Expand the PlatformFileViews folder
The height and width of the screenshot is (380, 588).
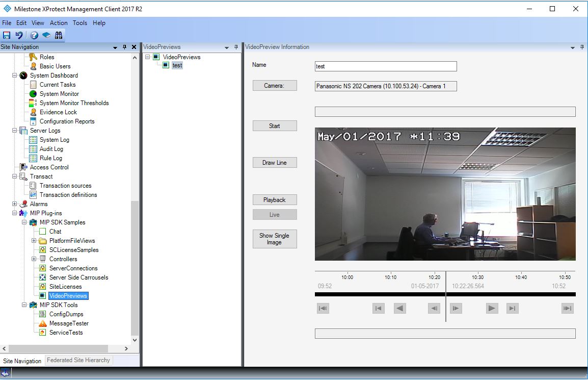[x=34, y=241]
